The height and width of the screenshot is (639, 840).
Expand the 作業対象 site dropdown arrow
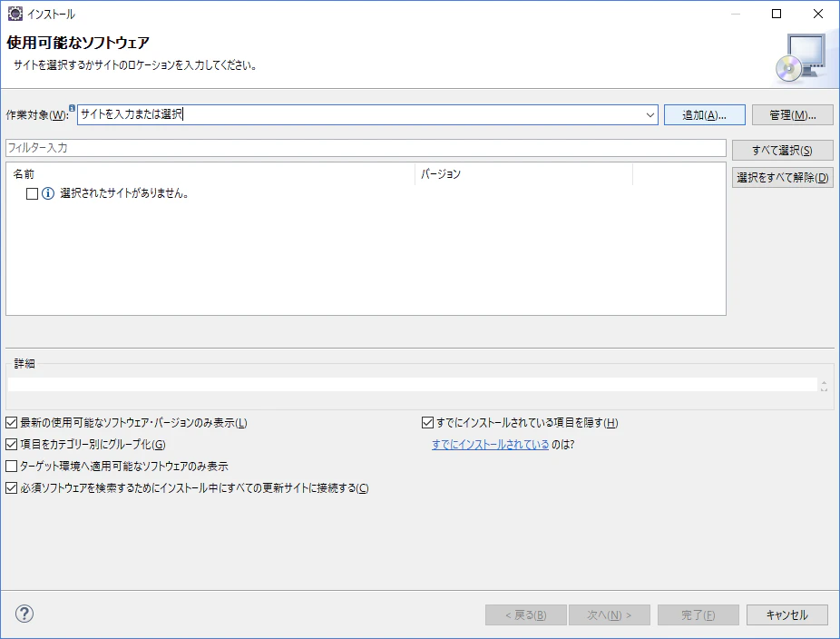650,114
